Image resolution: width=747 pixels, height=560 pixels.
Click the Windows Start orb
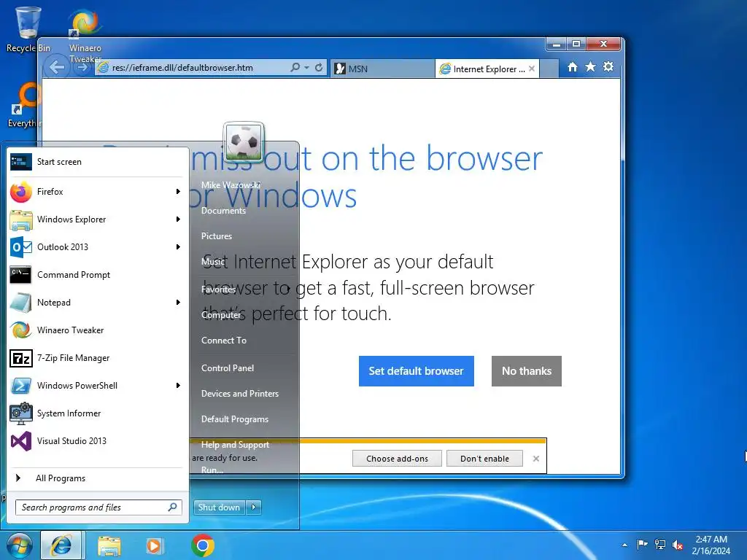pyautogui.click(x=19, y=545)
